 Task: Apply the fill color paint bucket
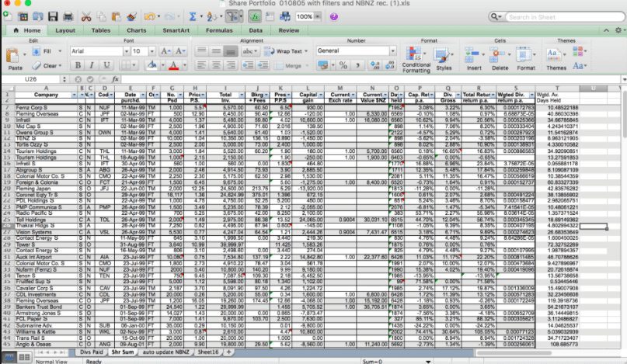152,65
